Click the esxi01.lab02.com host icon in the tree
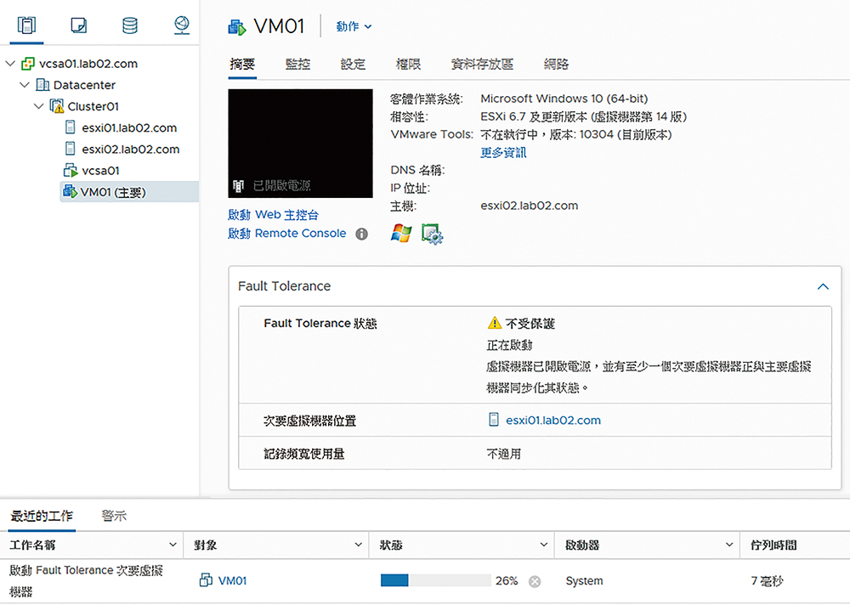Viewport: 850px width, 616px height. pos(70,127)
